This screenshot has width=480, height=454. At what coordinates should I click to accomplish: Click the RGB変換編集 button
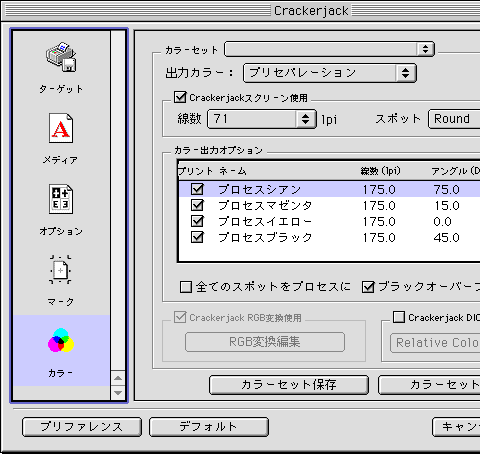(x=265, y=342)
